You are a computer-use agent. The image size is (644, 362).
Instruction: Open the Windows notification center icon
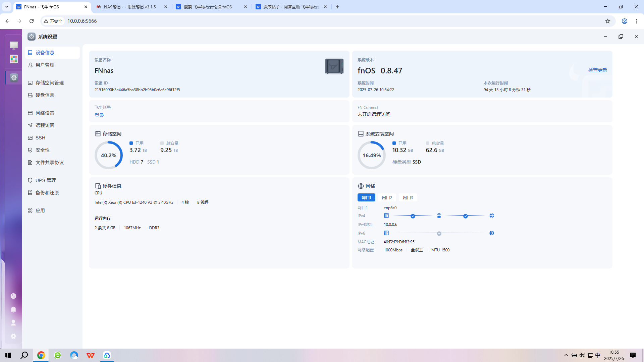coord(633,355)
